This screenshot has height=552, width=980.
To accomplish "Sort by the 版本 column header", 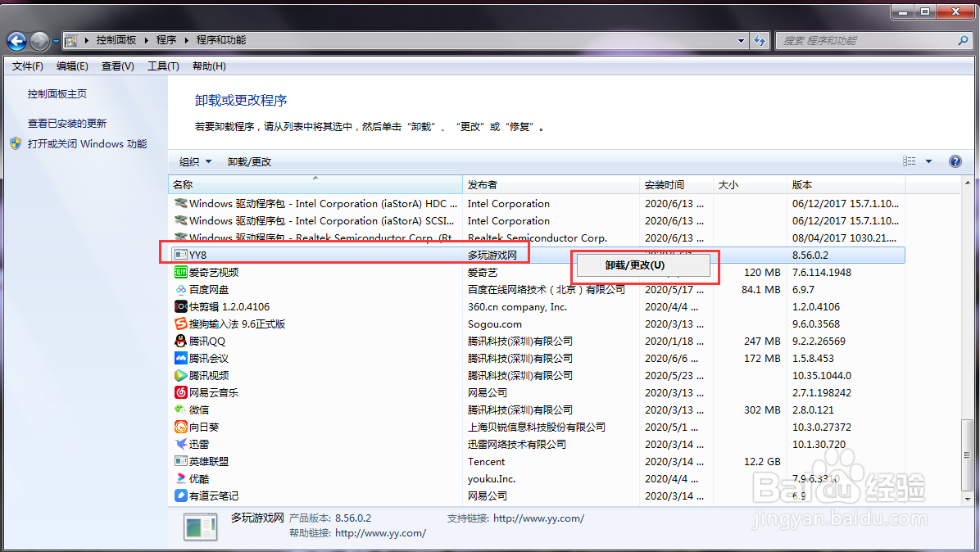I will (x=846, y=185).
